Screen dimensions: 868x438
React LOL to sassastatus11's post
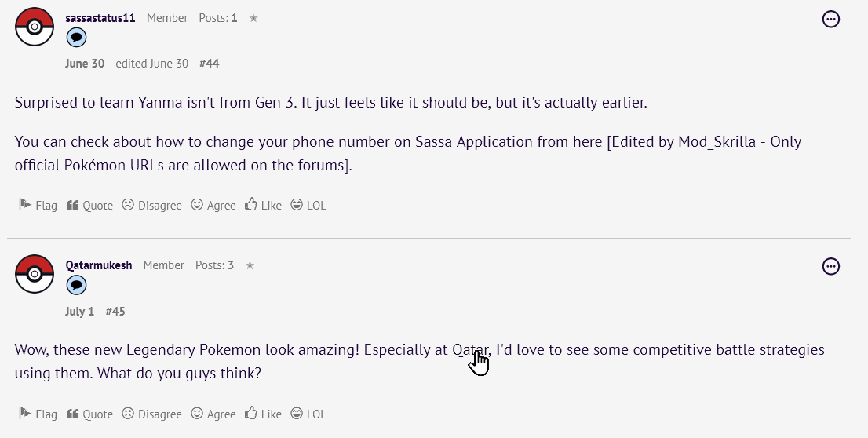(x=308, y=205)
